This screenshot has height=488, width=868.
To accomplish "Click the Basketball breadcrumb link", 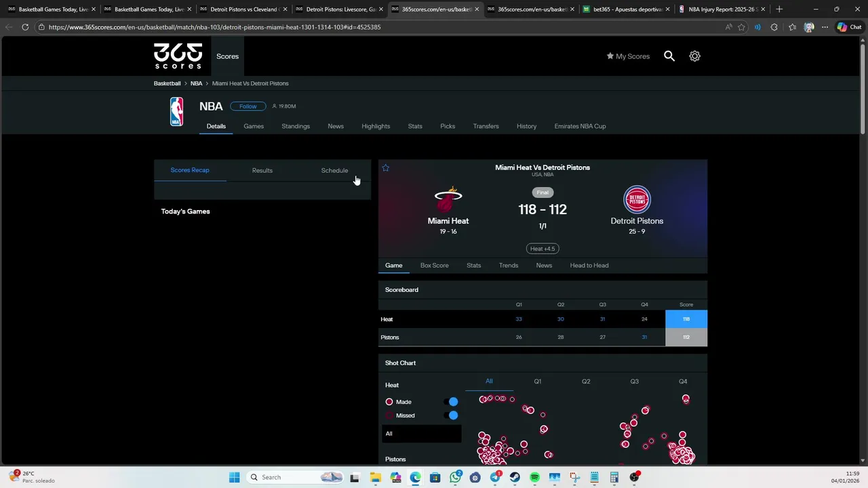I will (167, 83).
